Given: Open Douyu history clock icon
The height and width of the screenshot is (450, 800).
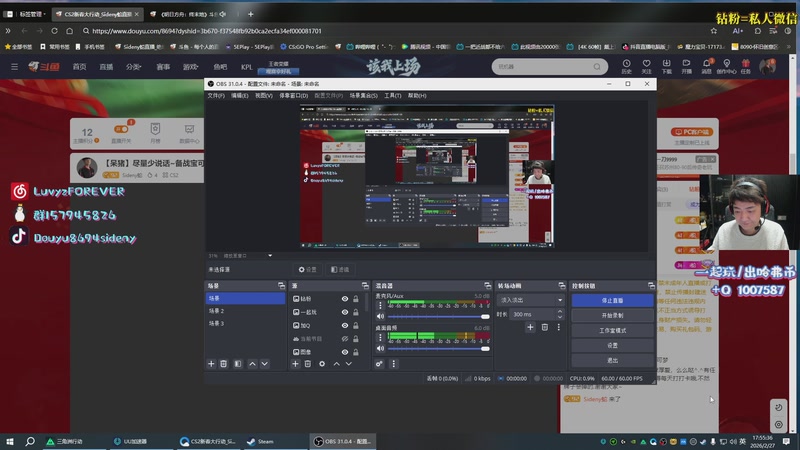Looking at the screenshot, I should (627, 66).
